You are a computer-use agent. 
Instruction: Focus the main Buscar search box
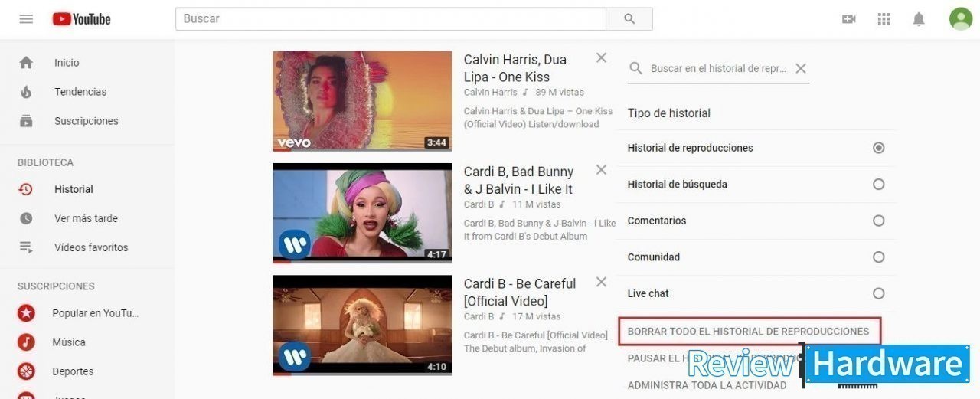(390, 19)
